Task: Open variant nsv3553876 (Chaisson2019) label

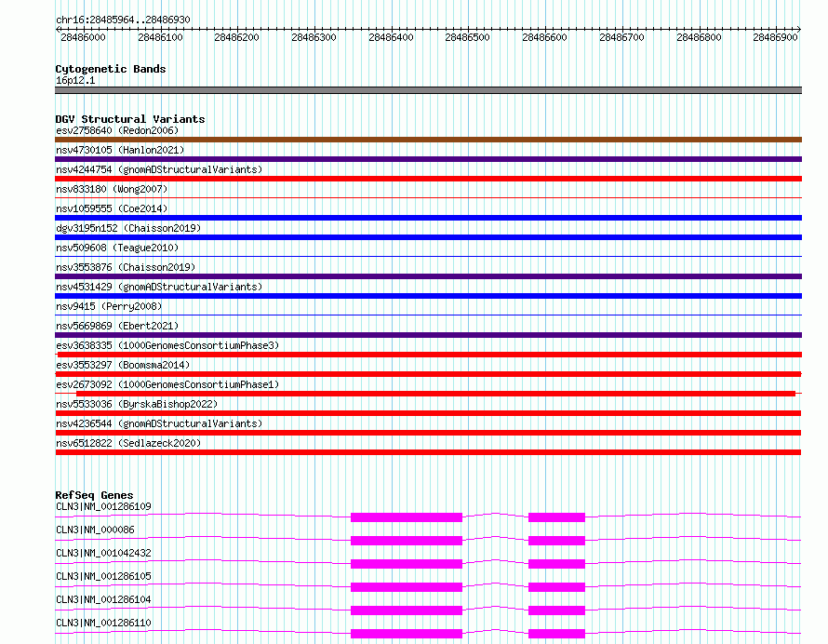Action: tap(126, 267)
